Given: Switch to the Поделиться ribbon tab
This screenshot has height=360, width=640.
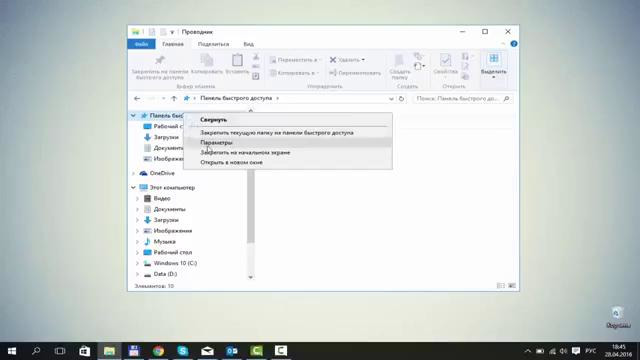Looking at the screenshot, I should click(x=213, y=44).
